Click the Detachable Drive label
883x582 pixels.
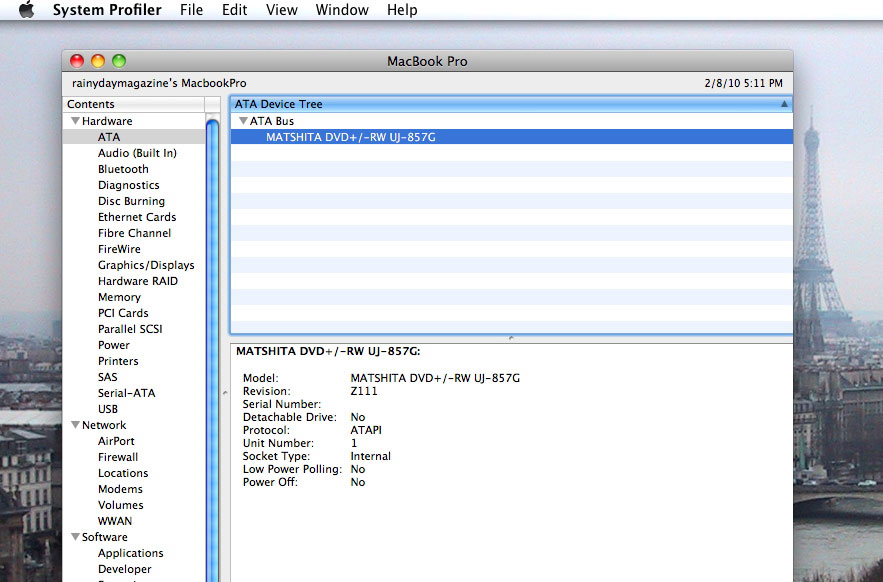click(x=289, y=417)
